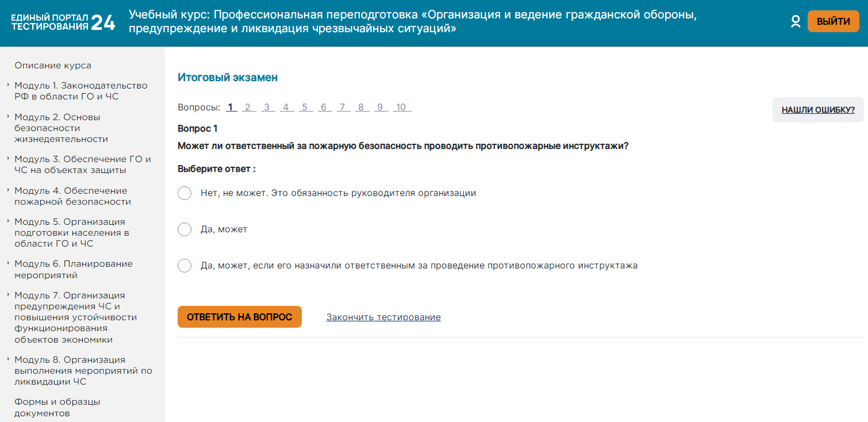Open Модуль 6 Планирование мероприятий
This screenshot has width=868, height=422.
click(74, 269)
